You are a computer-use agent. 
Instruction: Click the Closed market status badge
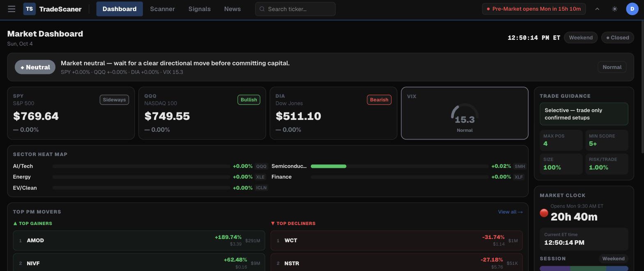[x=618, y=37]
